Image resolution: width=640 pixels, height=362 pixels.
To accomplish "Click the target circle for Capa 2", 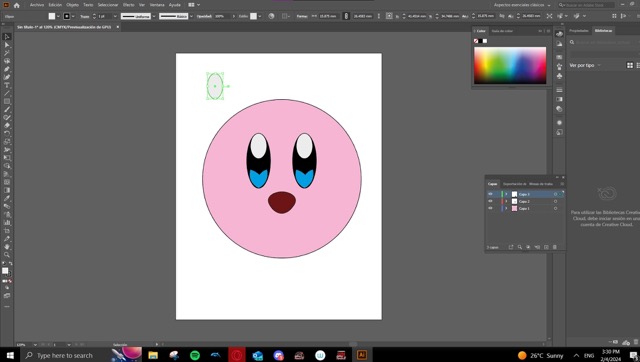I will (x=556, y=201).
